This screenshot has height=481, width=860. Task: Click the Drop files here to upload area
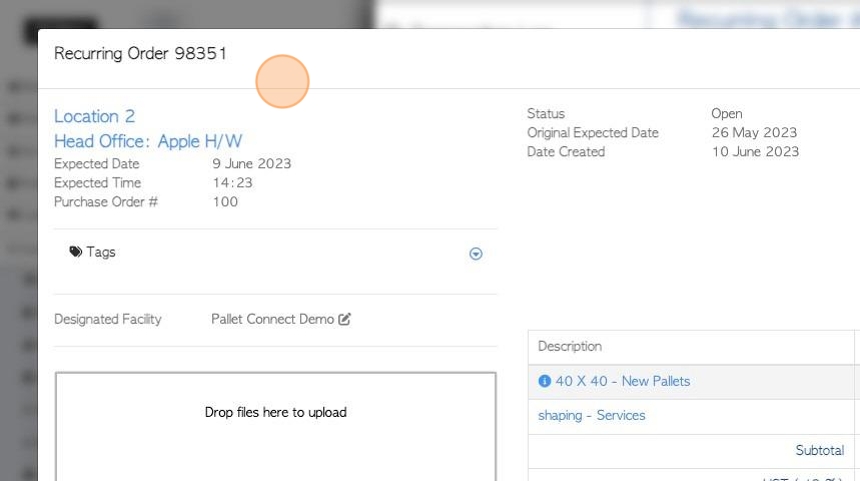coord(275,427)
